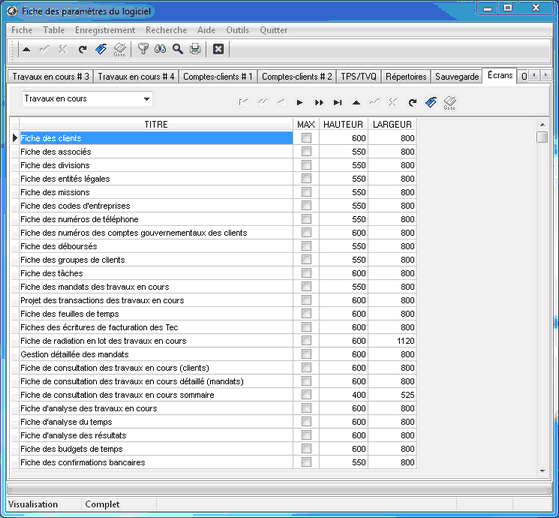Click the magnifying glass icon
Viewport: 559px width, 518px height.
(x=178, y=49)
